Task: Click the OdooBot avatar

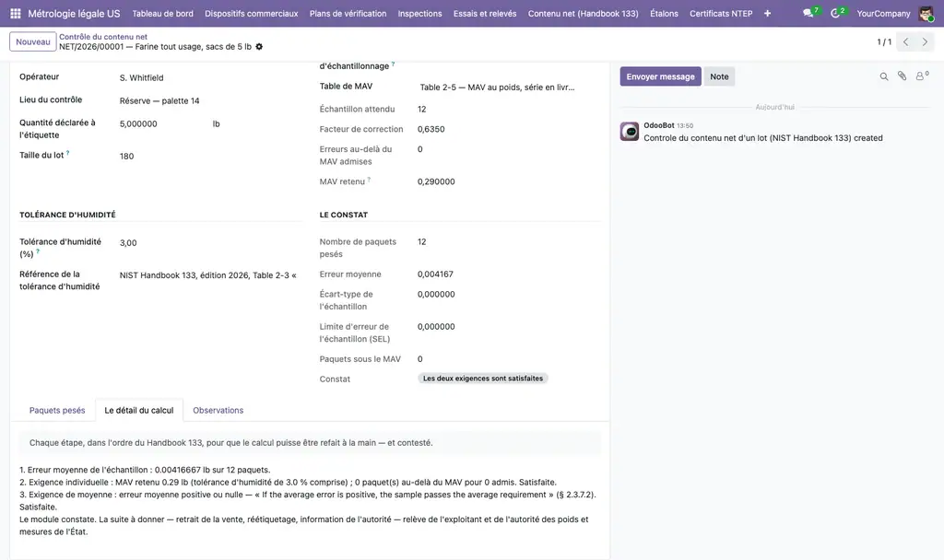Action: (x=630, y=131)
